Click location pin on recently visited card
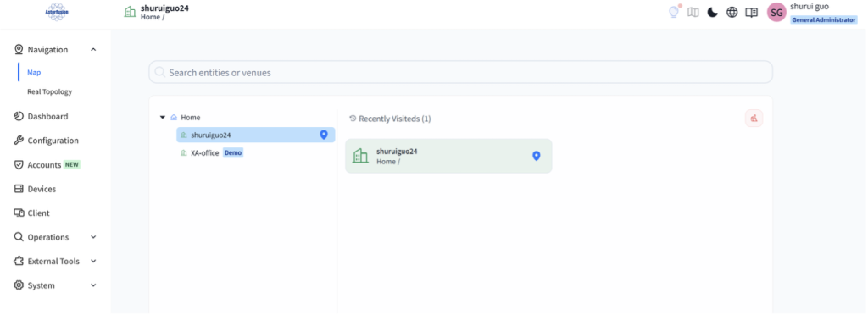 click(536, 156)
